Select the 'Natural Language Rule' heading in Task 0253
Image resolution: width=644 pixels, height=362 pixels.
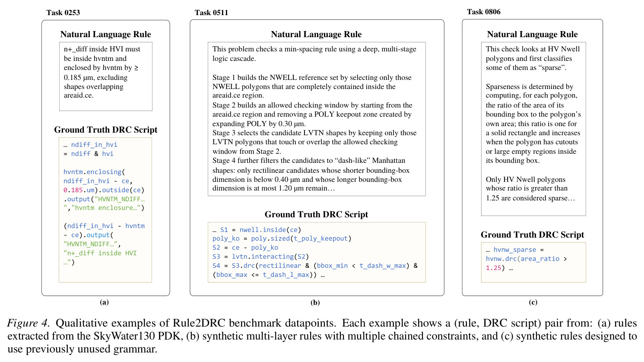106,35
